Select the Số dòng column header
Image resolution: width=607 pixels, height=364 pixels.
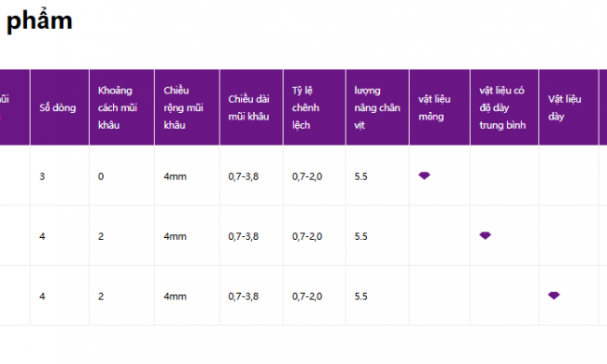(60, 107)
